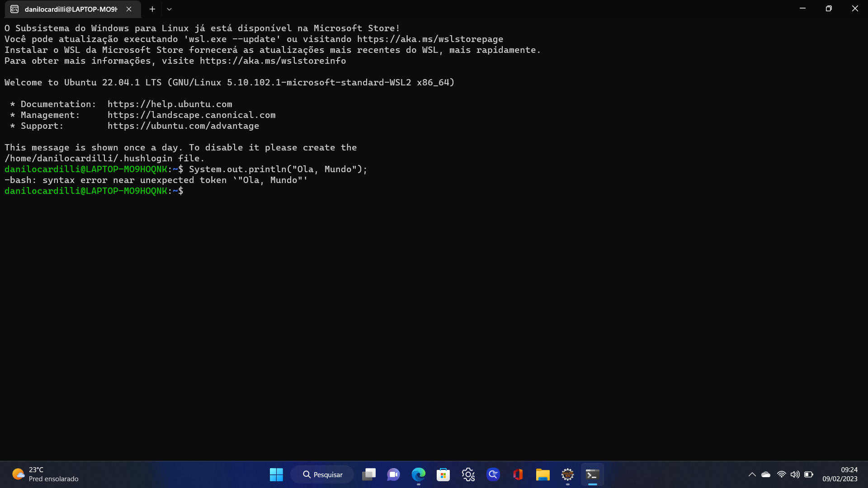868x488 pixels.
Task: Open the Windows Start menu
Action: coord(276,474)
